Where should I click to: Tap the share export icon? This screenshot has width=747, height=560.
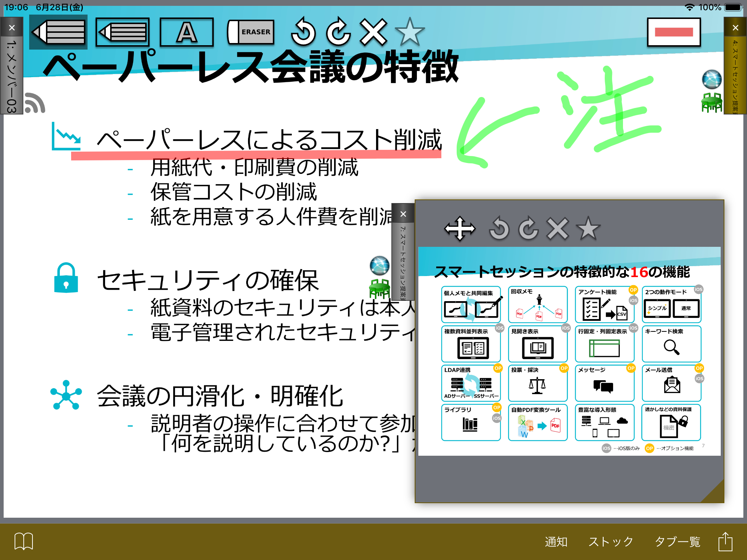click(x=725, y=541)
